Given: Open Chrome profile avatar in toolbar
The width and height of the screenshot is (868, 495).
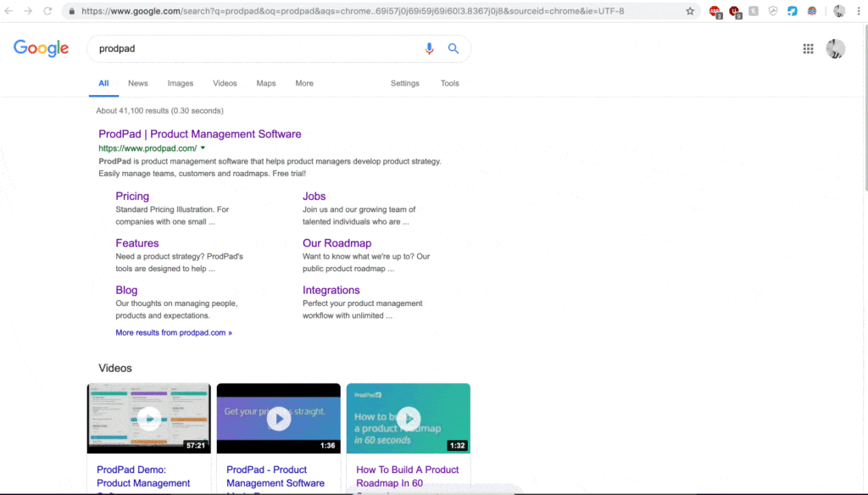Looking at the screenshot, I should [x=839, y=11].
